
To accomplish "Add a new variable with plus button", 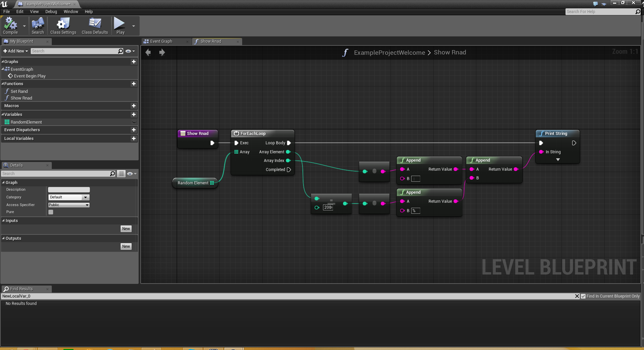I will (x=134, y=115).
